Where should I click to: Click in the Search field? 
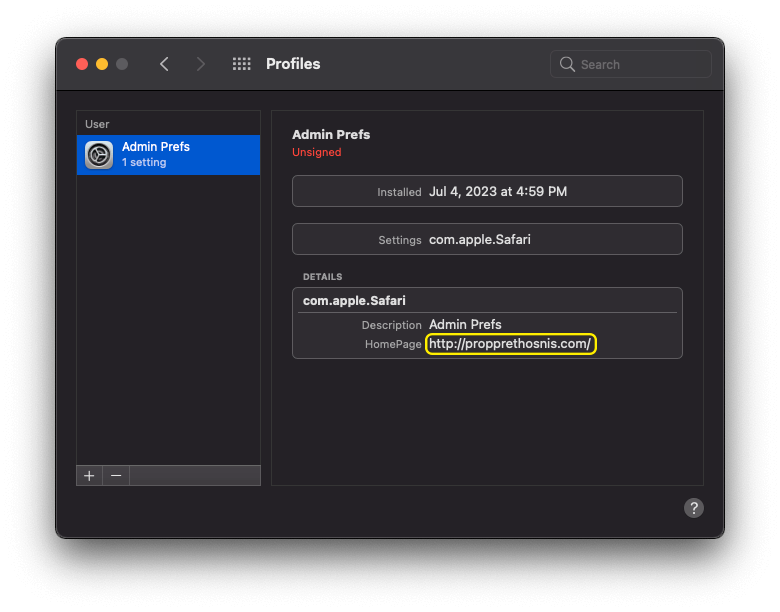[x=640, y=64]
